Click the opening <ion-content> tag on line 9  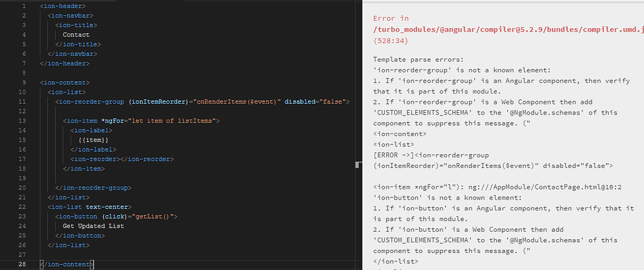(x=65, y=82)
